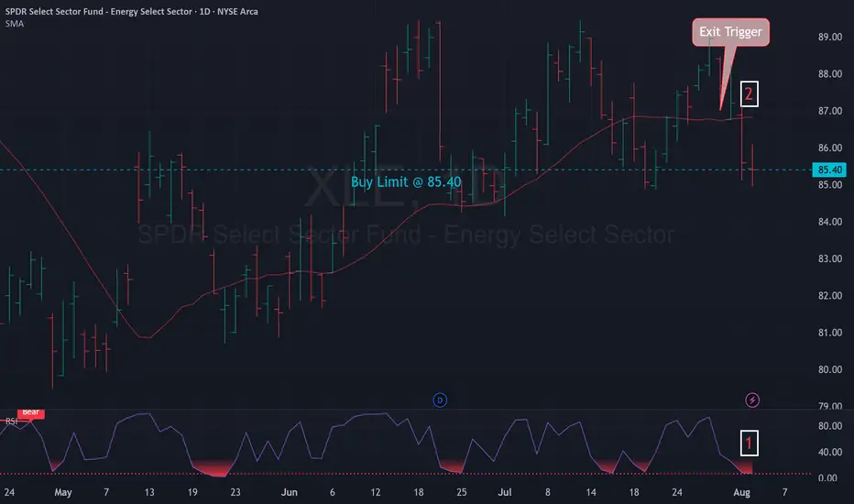Click the RSI 0.00 axis value

827,477
